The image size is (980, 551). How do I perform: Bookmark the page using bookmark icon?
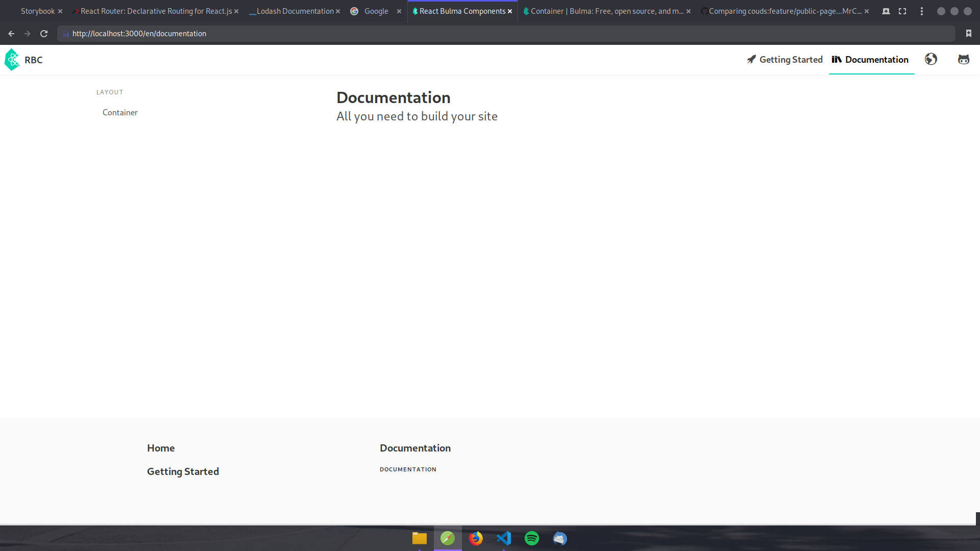968,34
